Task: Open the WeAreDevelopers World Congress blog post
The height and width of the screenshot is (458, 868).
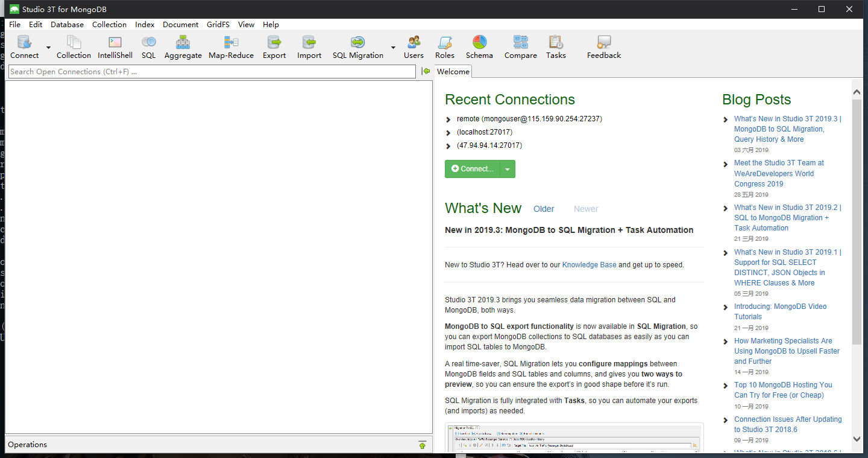Action: tap(779, 173)
